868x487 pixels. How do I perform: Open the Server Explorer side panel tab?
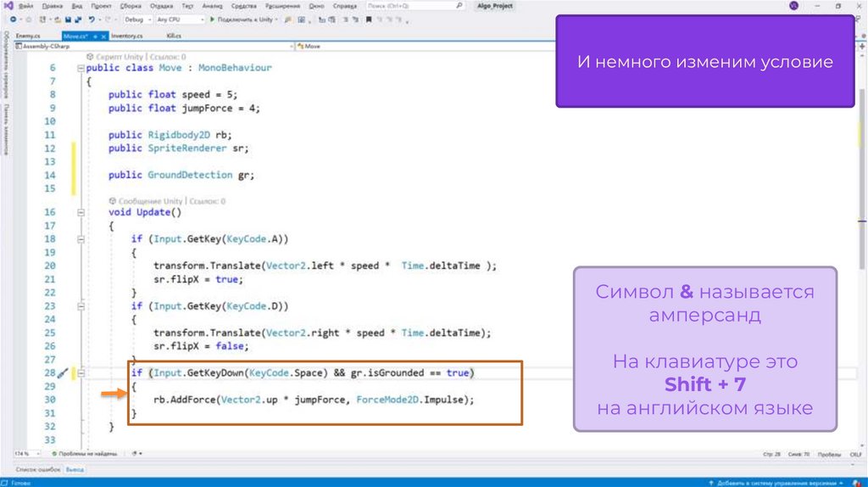pos(6,64)
